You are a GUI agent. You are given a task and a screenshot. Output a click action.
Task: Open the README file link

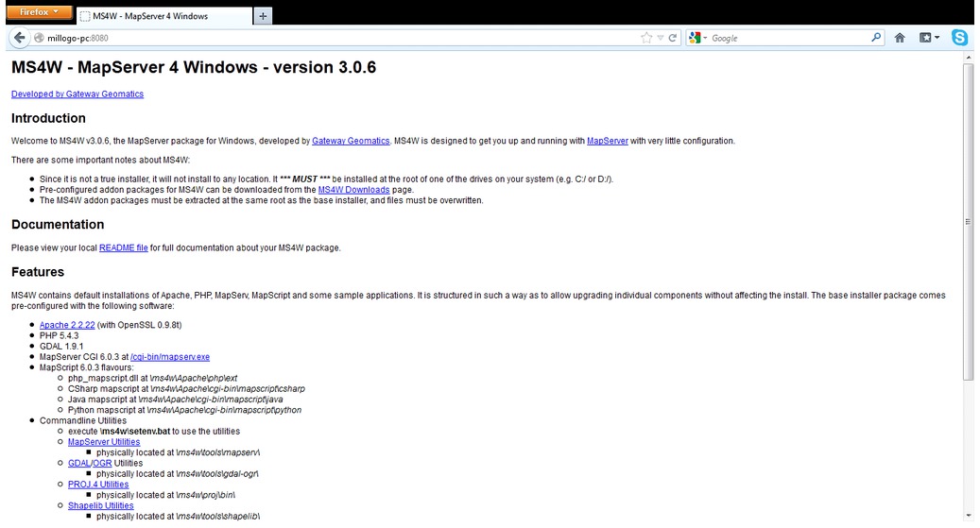(x=124, y=248)
